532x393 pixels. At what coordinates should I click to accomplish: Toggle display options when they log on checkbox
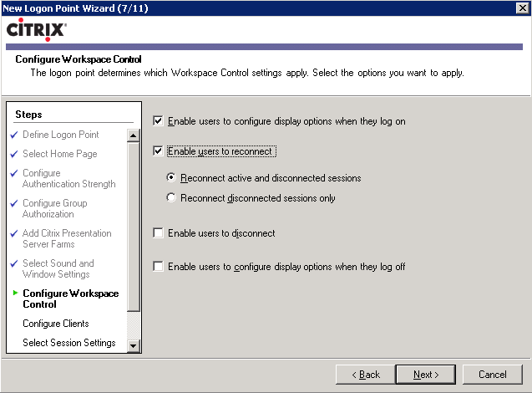158,121
